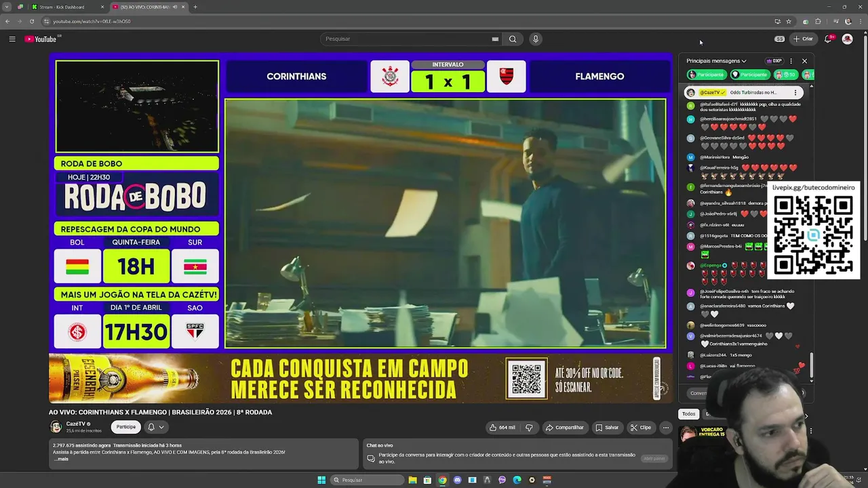Viewport: 868px width, 488px height.
Task: Dislike the video with thumbs down
Action: point(529,427)
